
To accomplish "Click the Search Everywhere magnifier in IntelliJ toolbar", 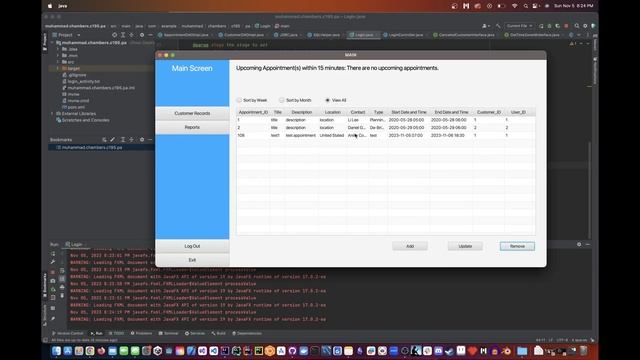I will (x=577, y=26).
